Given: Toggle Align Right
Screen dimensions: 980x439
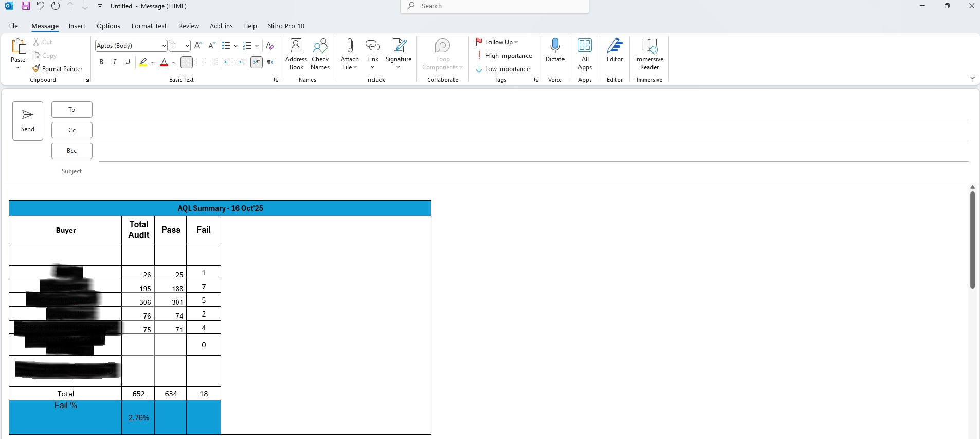Looking at the screenshot, I should tap(213, 62).
